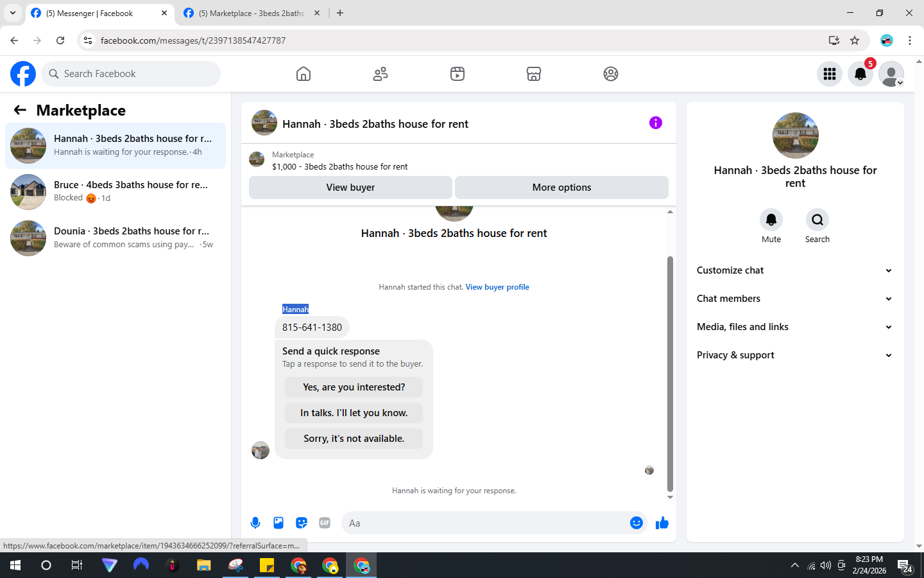Open Bruce 4beds 3baths blocked conversation
Image resolution: width=924 pixels, height=578 pixels.
(116, 192)
